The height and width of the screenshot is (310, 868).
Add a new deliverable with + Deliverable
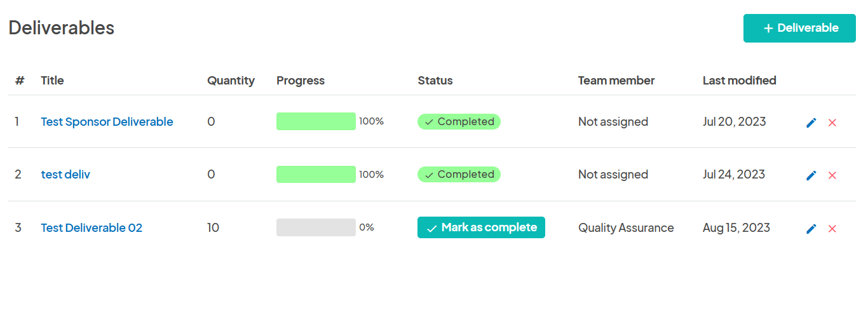tap(799, 28)
